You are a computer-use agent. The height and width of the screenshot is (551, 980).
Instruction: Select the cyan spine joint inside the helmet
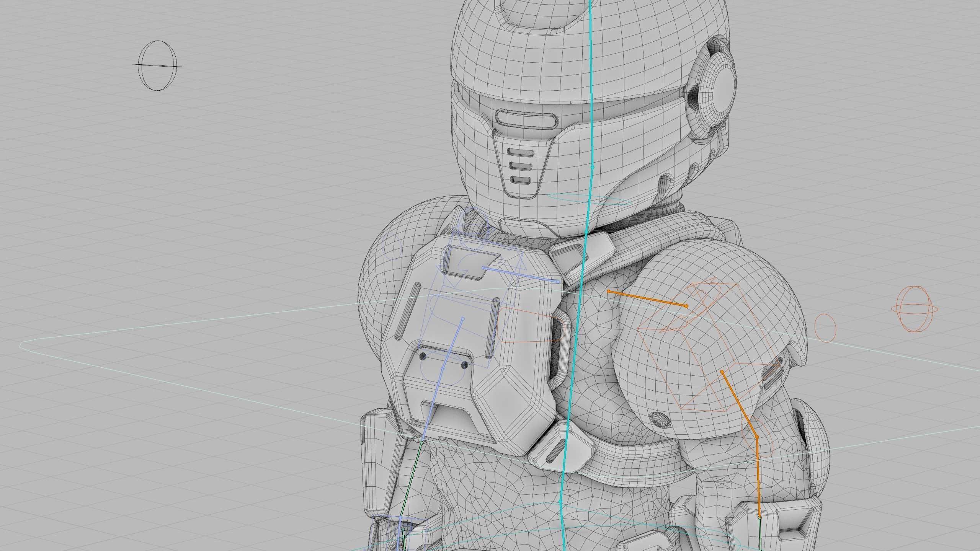click(x=592, y=167)
